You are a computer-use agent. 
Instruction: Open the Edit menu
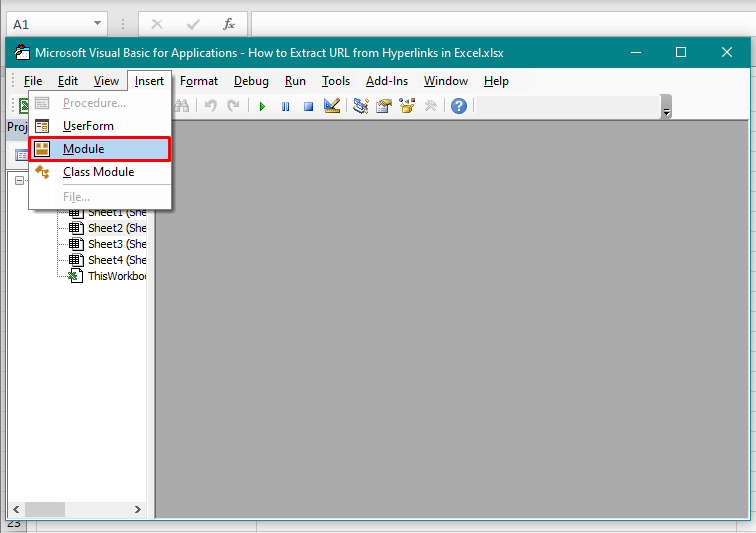coord(68,81)
